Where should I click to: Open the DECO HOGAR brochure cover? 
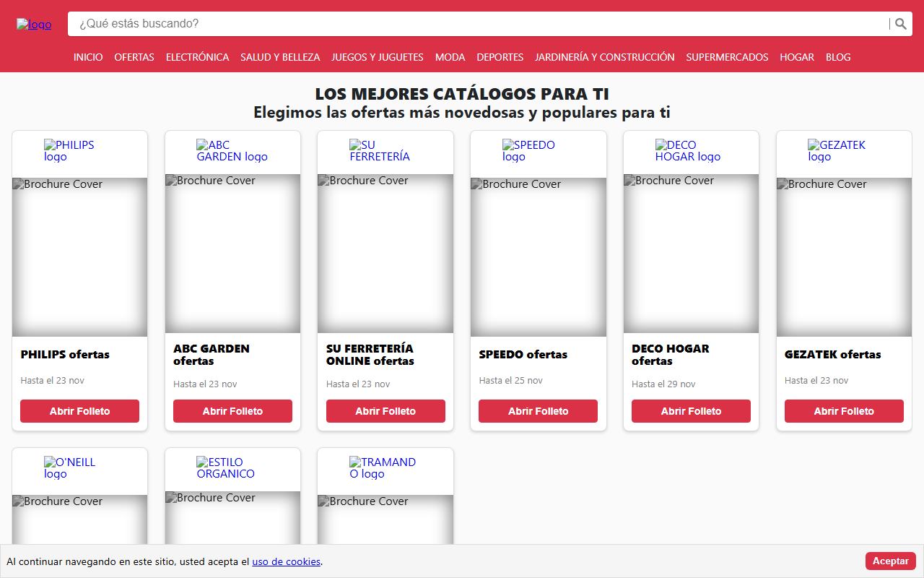[x=691, y=254]
